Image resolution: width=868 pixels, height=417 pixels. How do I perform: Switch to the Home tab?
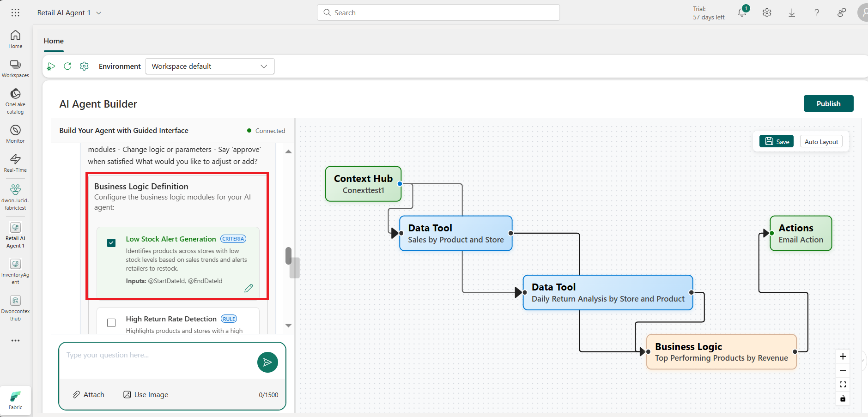(x=54, y=41)
